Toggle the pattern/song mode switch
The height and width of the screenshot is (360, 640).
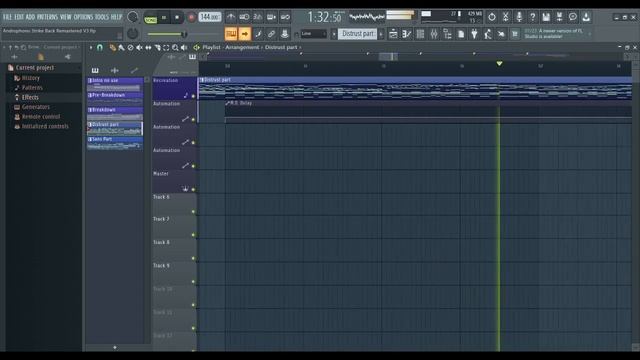tap(150, 18)
